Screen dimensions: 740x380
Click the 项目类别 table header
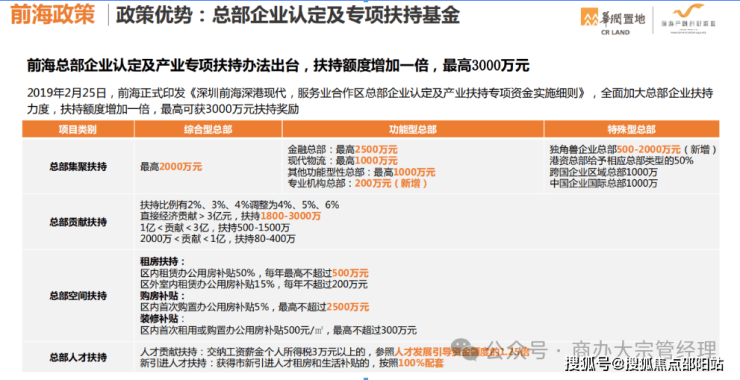78,129
